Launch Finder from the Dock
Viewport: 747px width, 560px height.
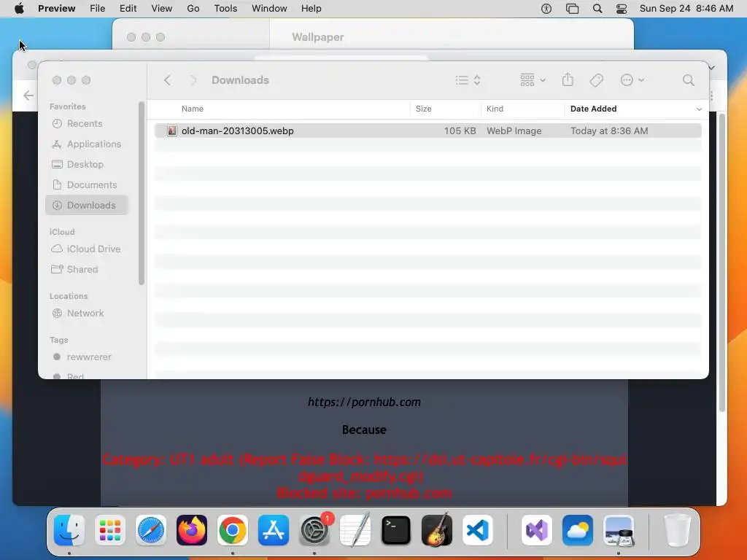click(x=69, y=530)
